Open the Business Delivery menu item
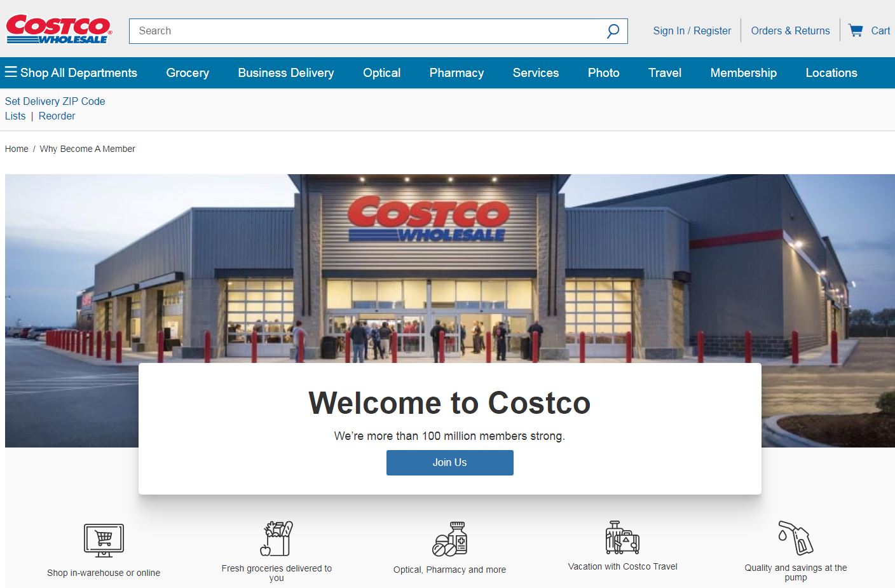This screenshot has width=895, height=588. click(x=286, y=72)
